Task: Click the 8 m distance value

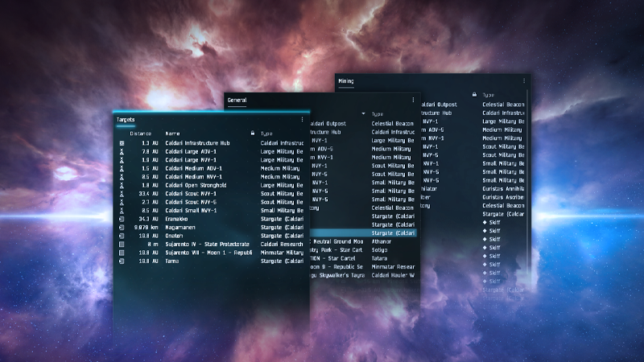Action: 153,245
